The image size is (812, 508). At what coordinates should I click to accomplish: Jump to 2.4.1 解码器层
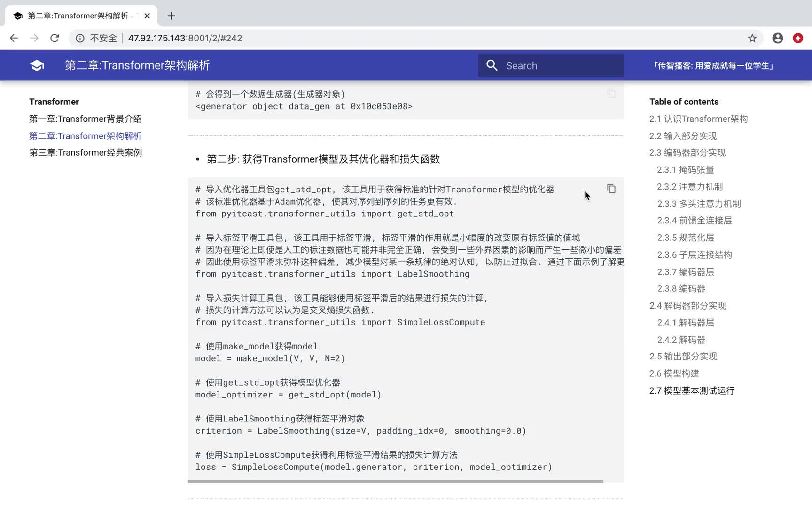click(686, 323)
